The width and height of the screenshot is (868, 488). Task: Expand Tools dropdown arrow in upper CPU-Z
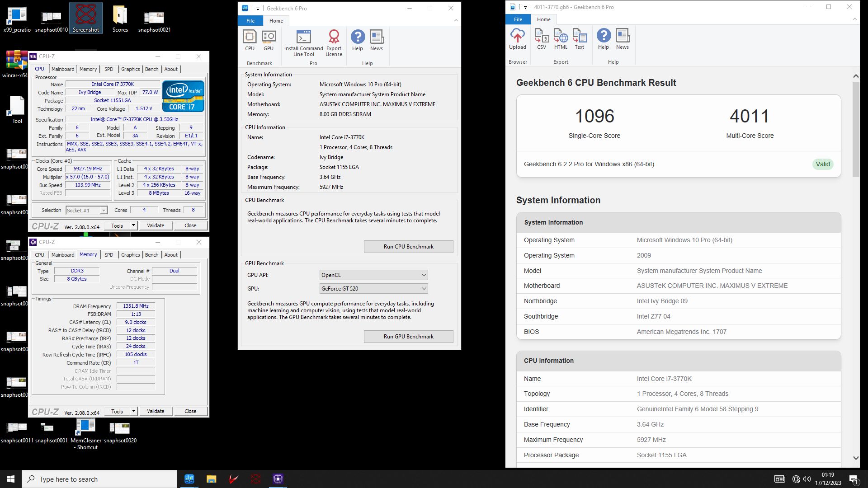pyautogui.click(x=133, y=225)
